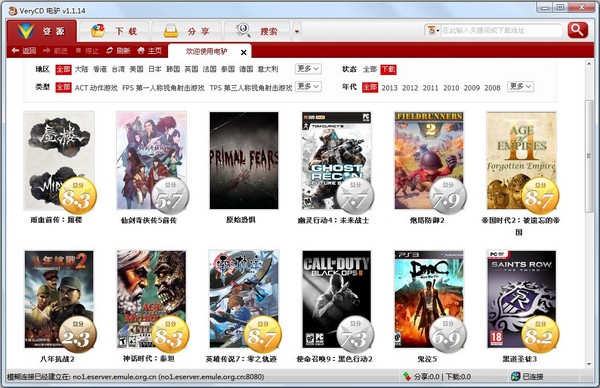Switch to the 分享 (Share) tab
Image resolution: width=600 pixels, height=388 pixels.
click(x=186, y=31)
